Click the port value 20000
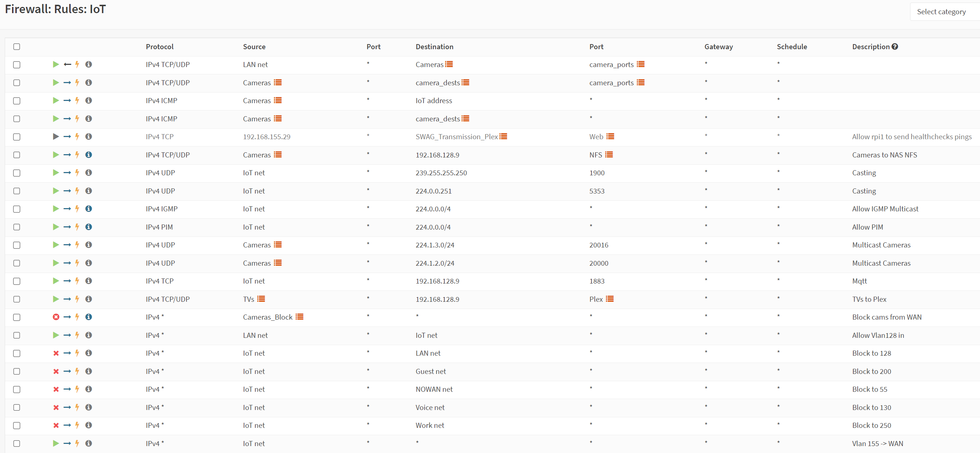 (x=599, y=263)
